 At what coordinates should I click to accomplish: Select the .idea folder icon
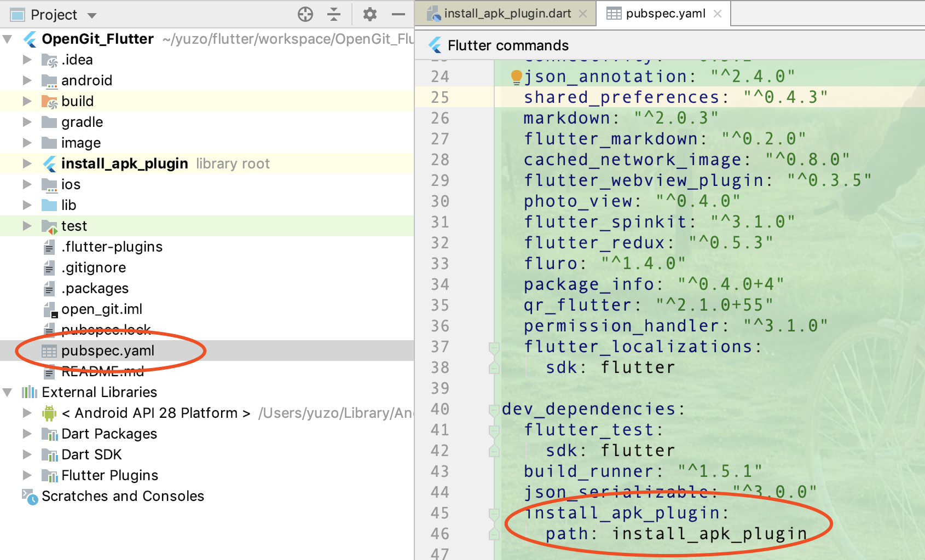49,60
